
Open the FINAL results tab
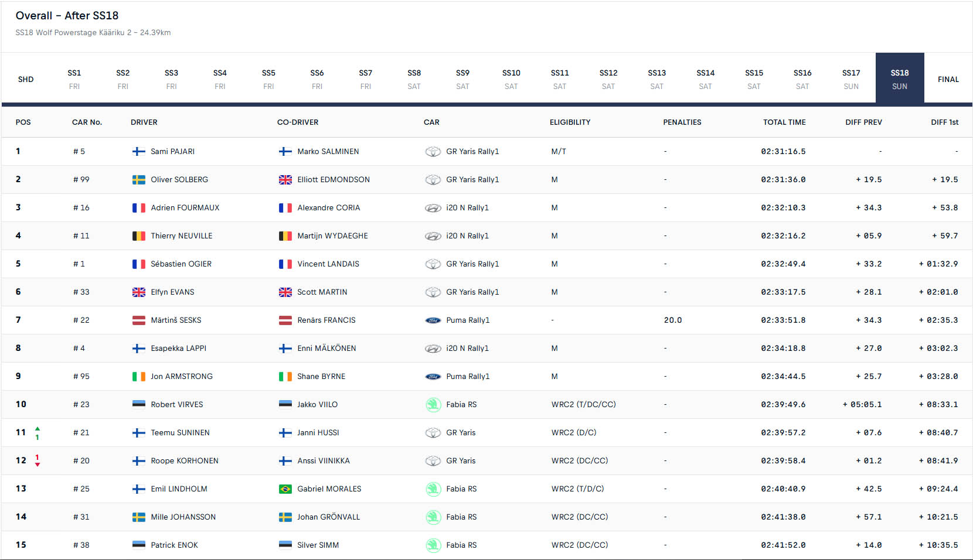(948, 79)
